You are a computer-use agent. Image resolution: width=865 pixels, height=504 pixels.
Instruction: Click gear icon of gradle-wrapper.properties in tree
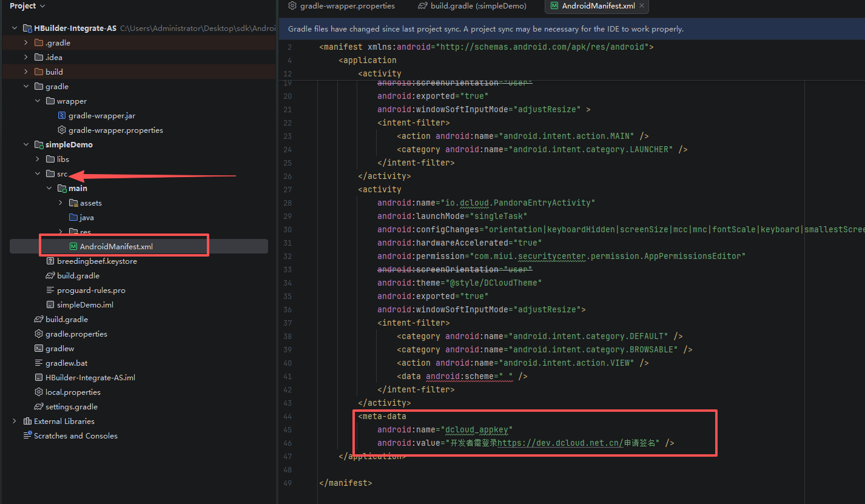61,130
